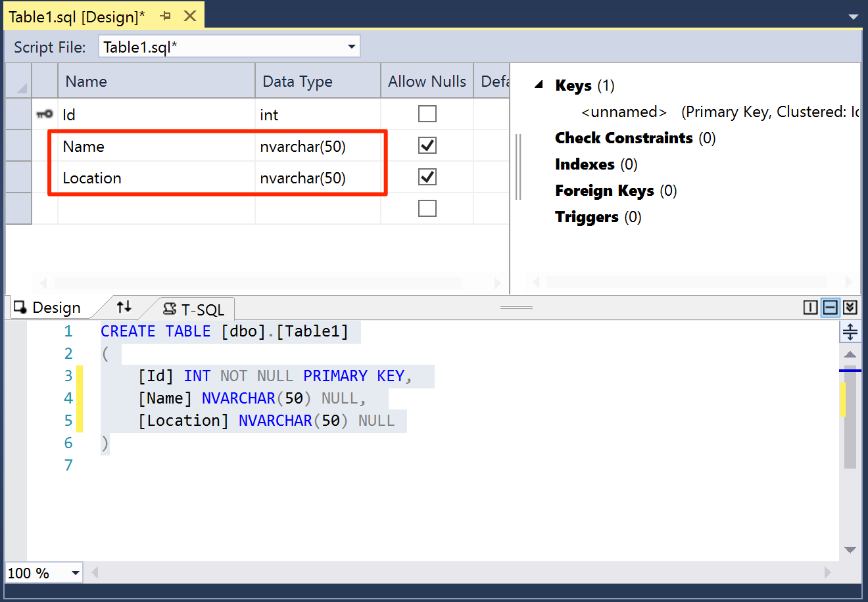The height and width of the screenshot is (602, 868).
Task: Switch to vertical split pane layout
Action: [810, 307]
